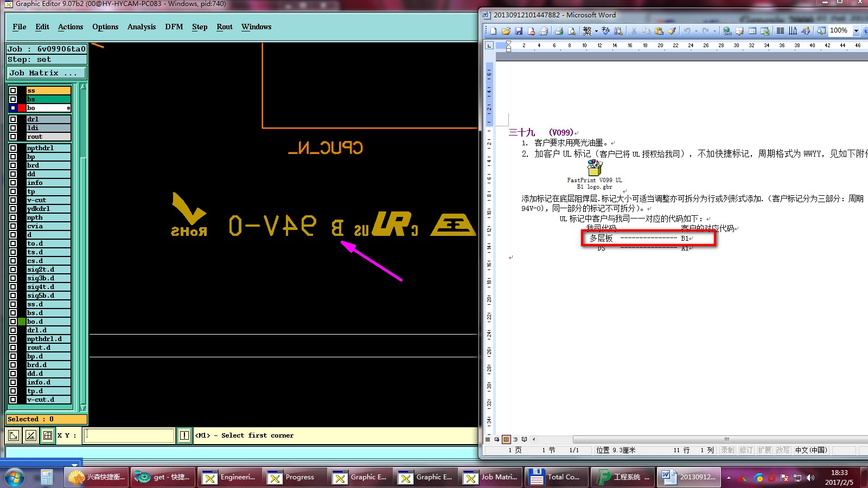Click the zoom area icon in Graphic Editor

click(x=14, y=435)
